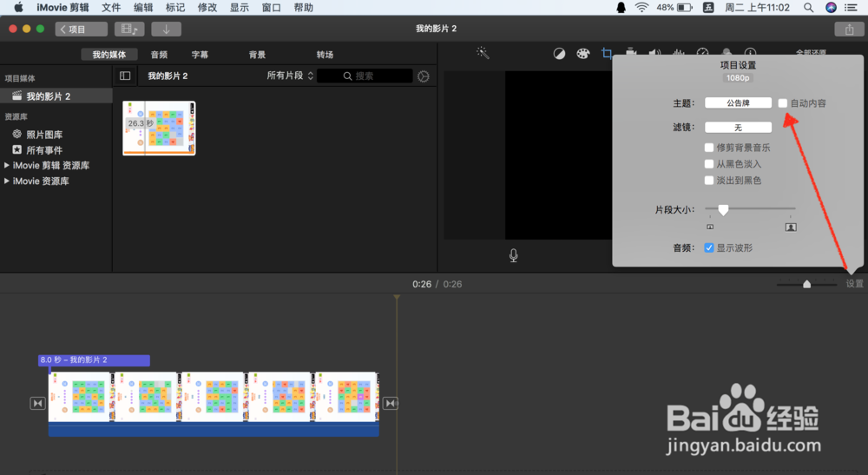868x475 pixels.
Task: Open the Siri icon in the menu bar
Action: coord(831,8)
